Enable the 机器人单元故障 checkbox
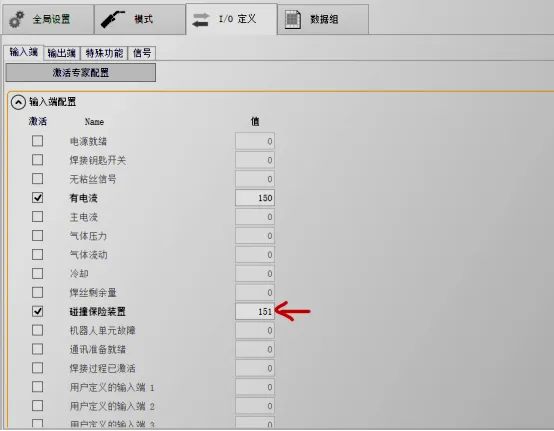This screenshot has width=554, height=431. (x=37, y=330)
